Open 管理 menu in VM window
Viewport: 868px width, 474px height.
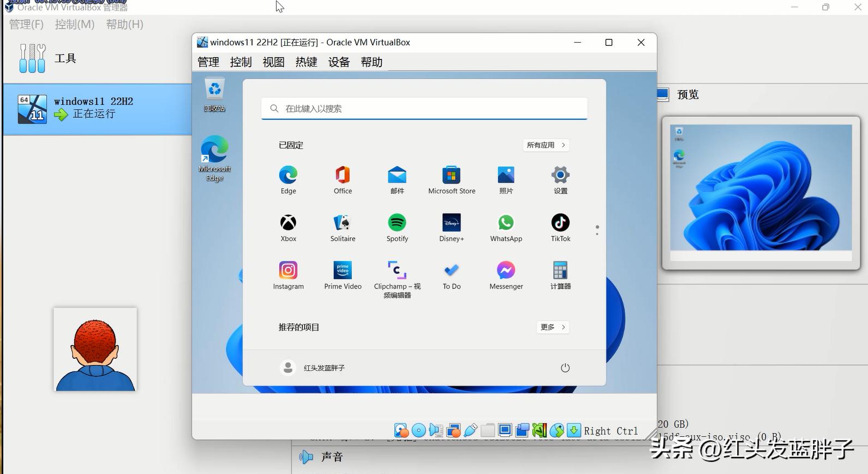point(208,62)
